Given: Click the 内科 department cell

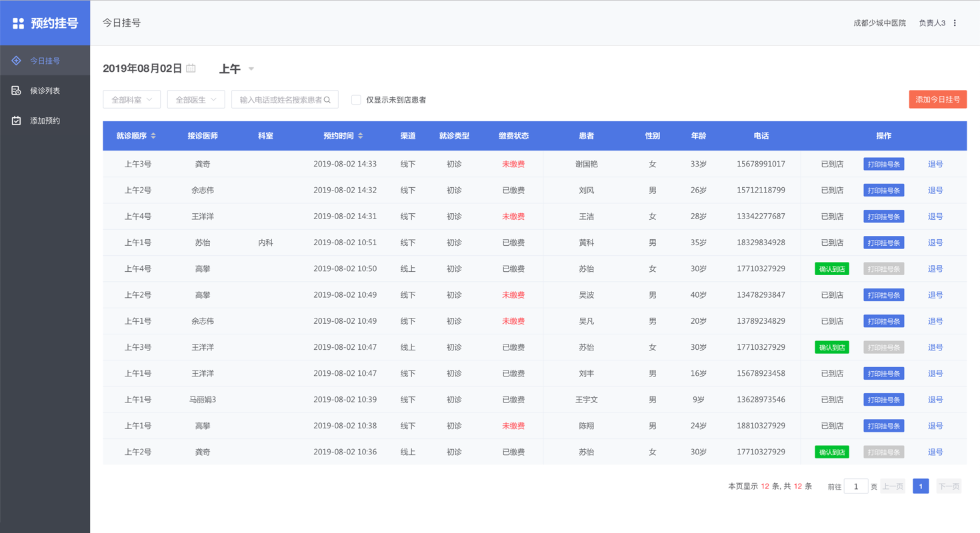Looking at the screenshot, I should click(x=265, y=243).
